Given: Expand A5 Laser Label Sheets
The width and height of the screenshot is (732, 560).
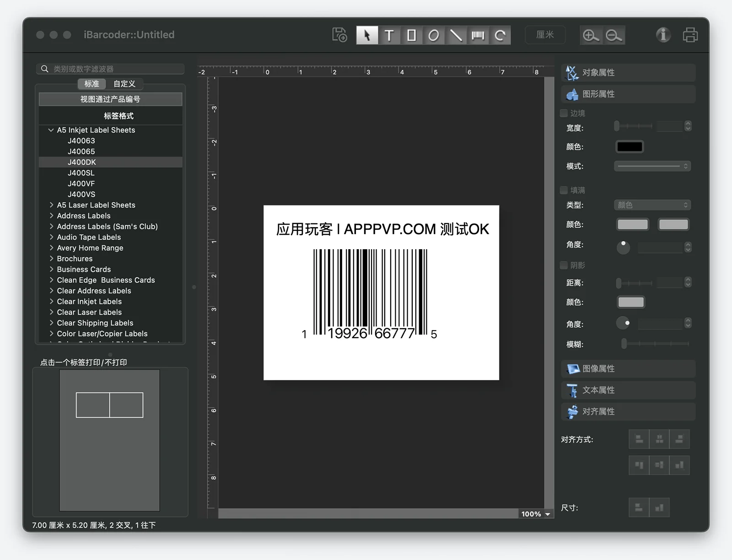Looking at the screenshot, I should tap(51, 205).
